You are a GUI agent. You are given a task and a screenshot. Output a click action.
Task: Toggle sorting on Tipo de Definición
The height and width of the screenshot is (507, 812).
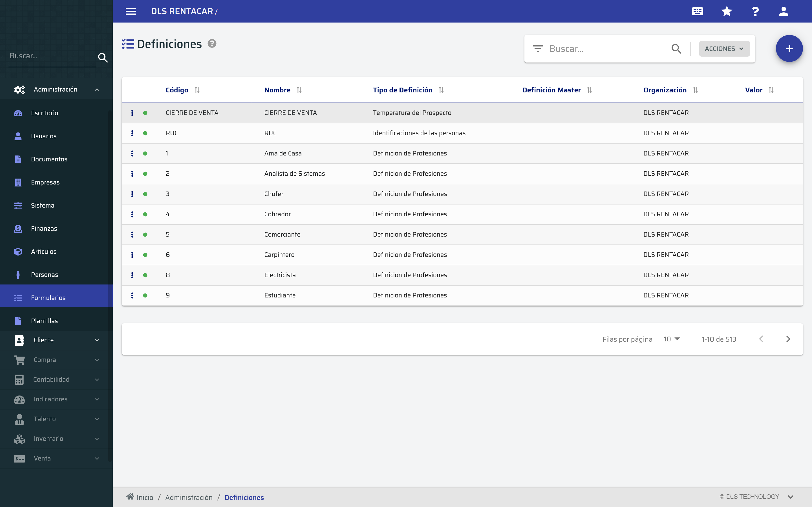441,90
